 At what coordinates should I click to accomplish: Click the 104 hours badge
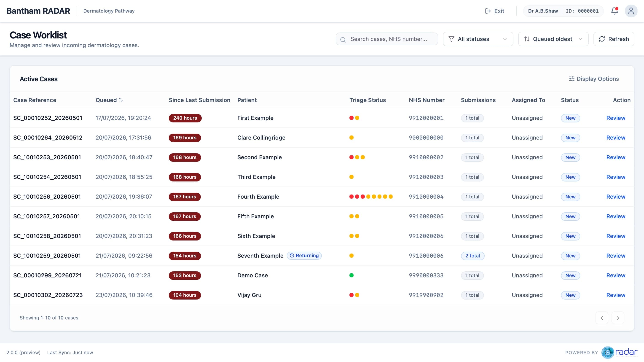pyautogui.click(x=185, y=295)
